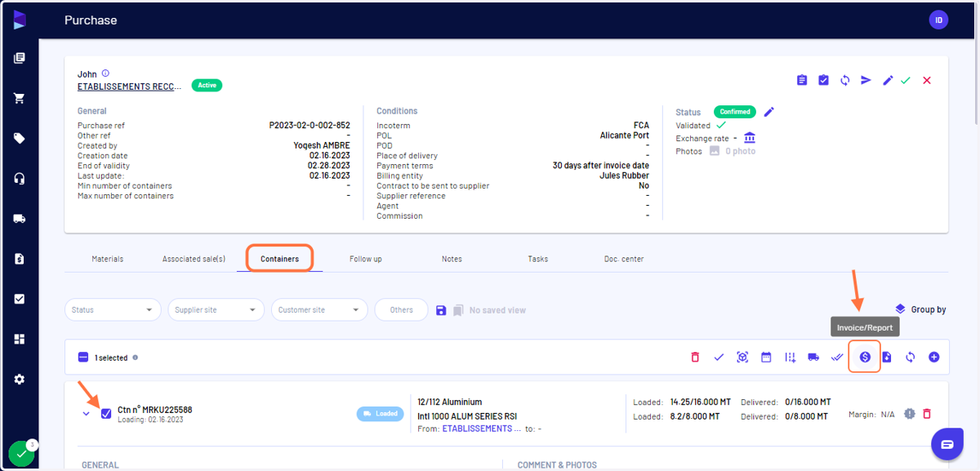Click the send paper-plane icon in header
The height and width of the screenshot is (471, 980).
866,80
